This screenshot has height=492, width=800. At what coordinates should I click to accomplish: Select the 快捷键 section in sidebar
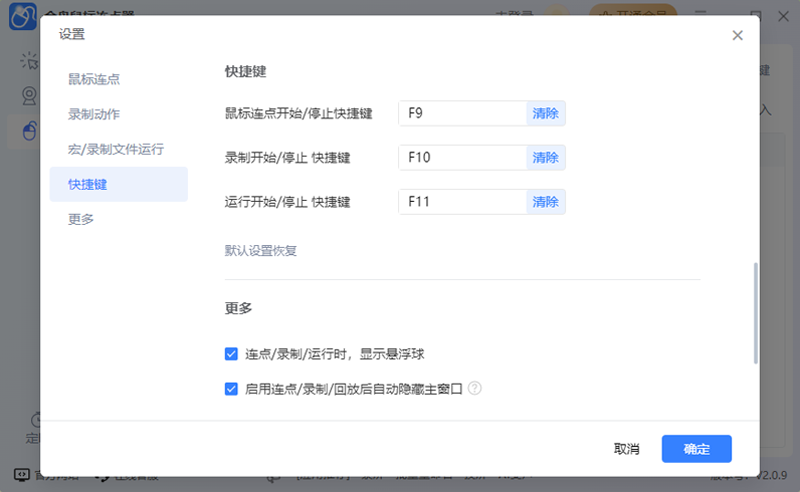[x=88, y=184]
